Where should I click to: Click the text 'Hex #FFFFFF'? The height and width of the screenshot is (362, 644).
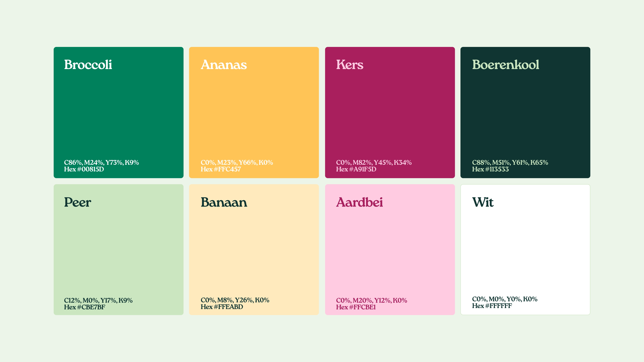coord(492,306)
